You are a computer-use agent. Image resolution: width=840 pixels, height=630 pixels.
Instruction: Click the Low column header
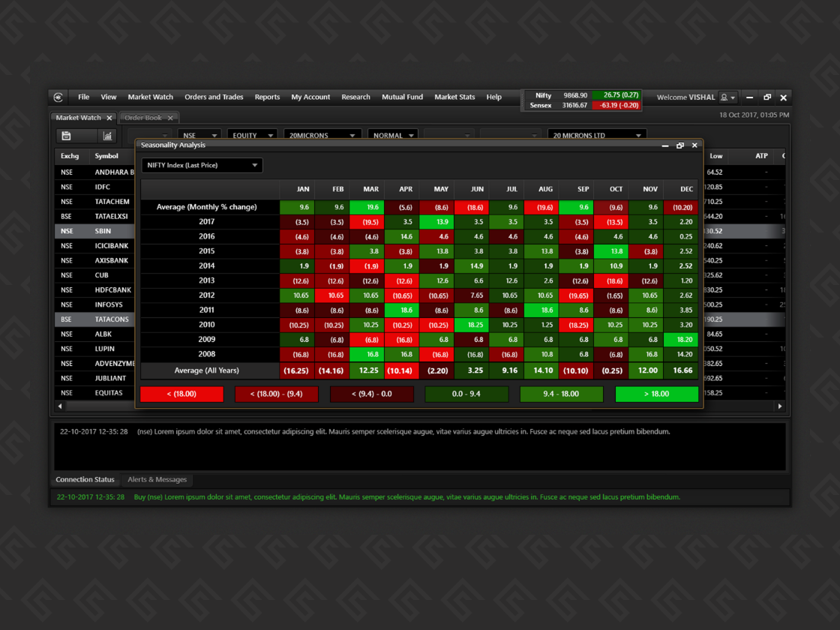click(x=716, y=156)
